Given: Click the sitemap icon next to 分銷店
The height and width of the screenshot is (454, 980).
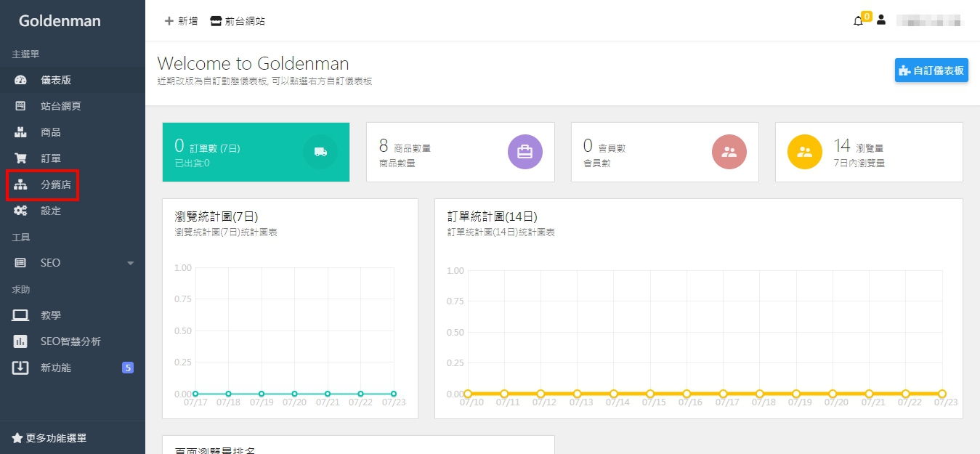Looking at the screenshot, I should 20,185.
